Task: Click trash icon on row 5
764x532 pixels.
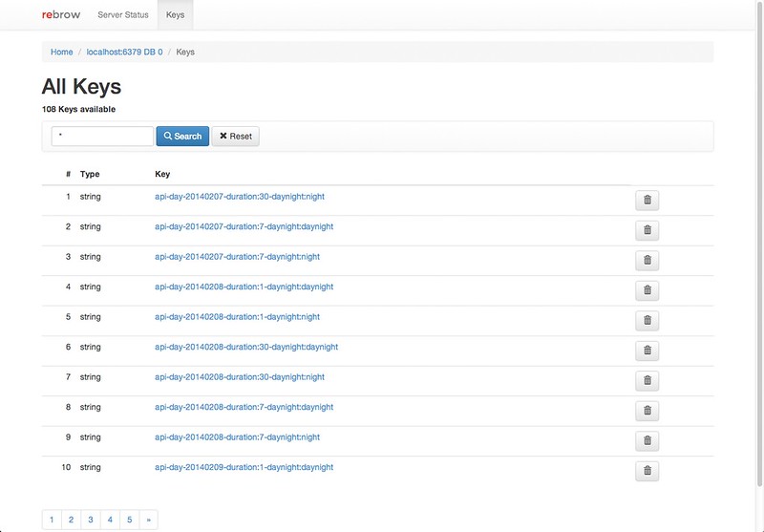Action: click(647, 321)
